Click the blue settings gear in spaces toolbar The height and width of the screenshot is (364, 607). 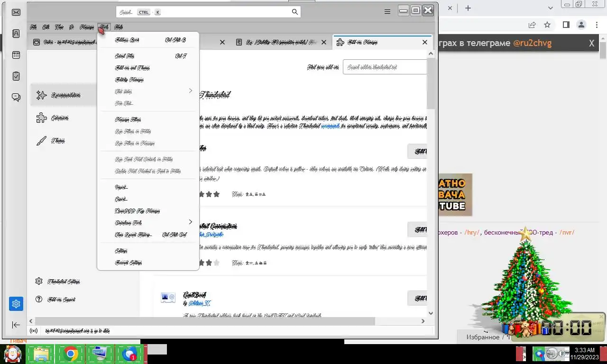pyautogui.click(x=16, y=304)
